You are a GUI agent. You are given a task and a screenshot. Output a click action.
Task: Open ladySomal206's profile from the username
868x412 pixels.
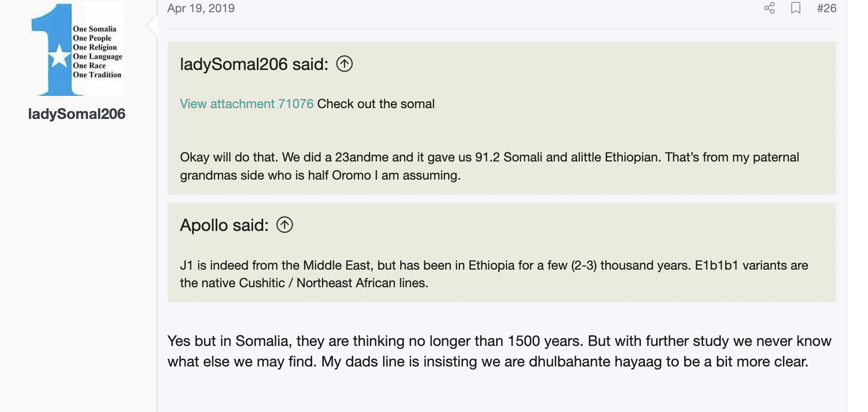77,114
